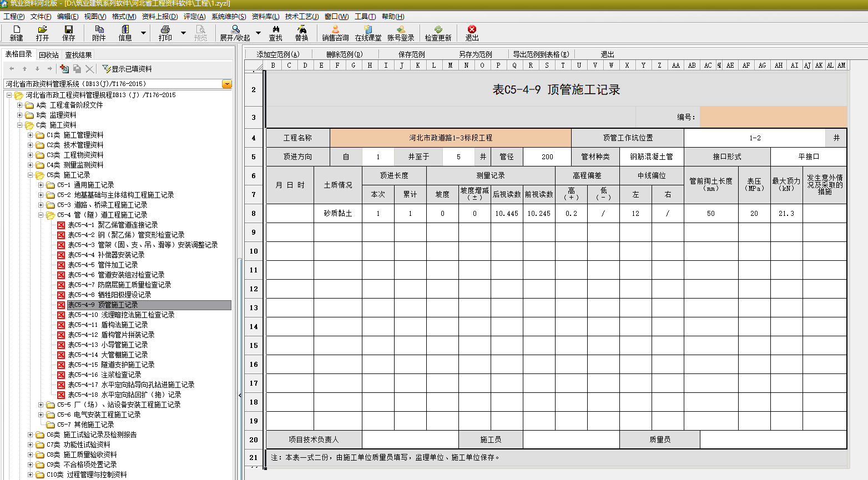This screenshot has width=868, height=480.
Task: Select row header 8 in the sheet
Action: [254, 213]
